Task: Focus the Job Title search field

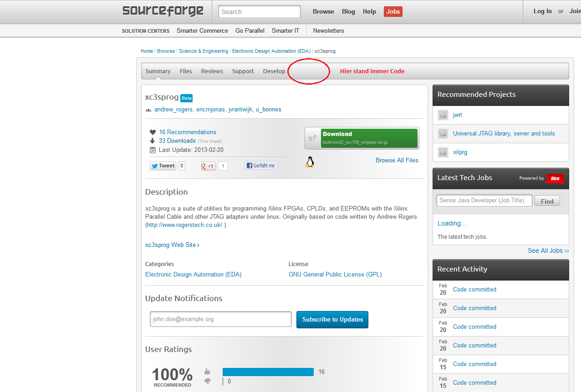Action: coord(484,201)
